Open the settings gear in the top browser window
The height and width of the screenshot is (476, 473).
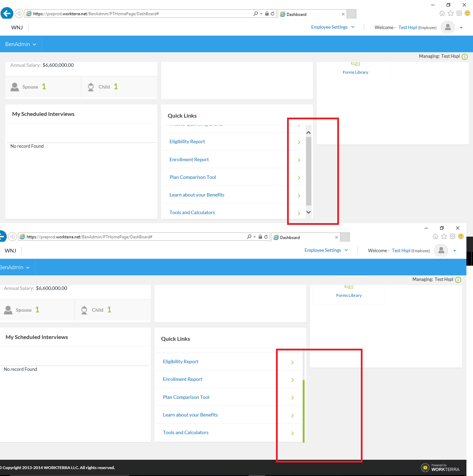click(459, 13)
